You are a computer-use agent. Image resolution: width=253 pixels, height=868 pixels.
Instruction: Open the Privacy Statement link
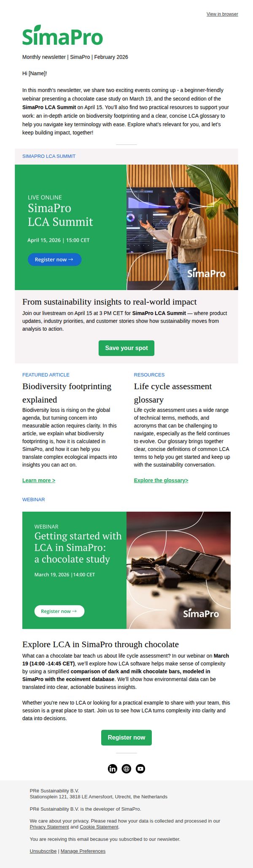click(49, 827)
